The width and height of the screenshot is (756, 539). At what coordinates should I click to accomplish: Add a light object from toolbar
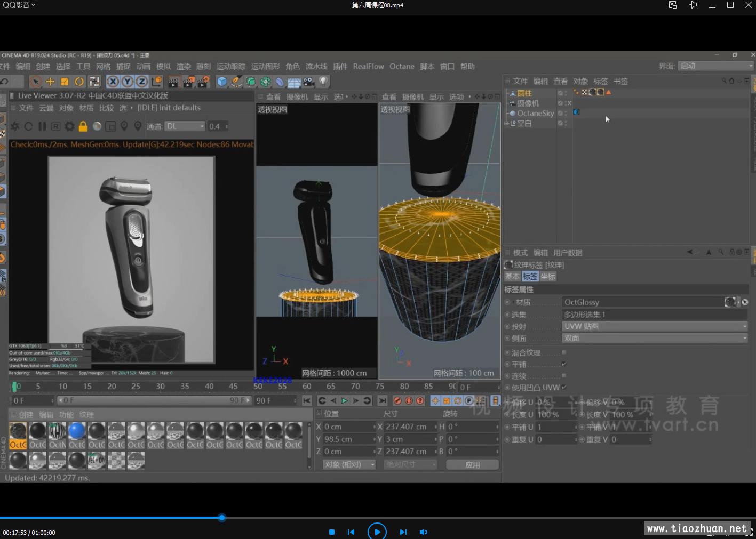point(323,82)
